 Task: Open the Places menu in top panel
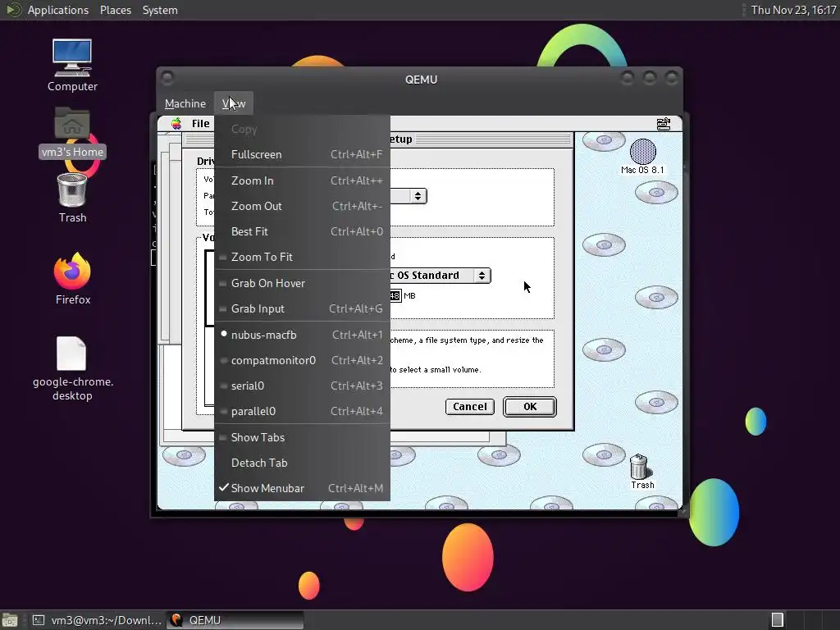[x=115, y=10]
